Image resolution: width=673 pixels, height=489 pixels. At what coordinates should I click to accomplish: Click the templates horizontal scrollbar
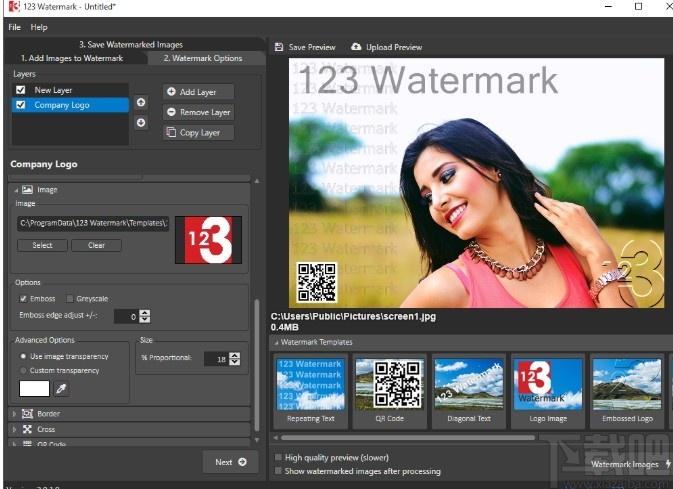click(408, 437)
